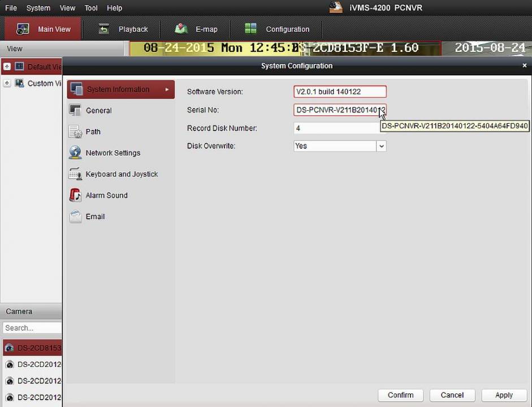Close the System Configuration dialog

[x=525, y=66]
